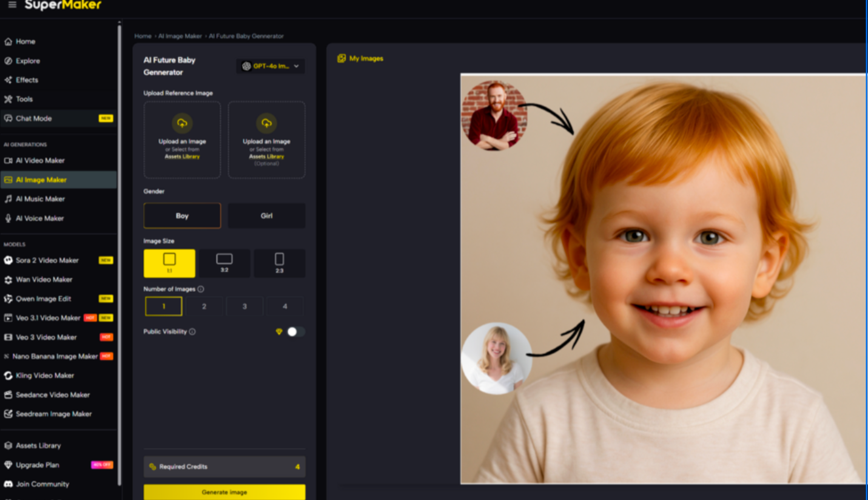The height and width of the screenshot is (500, 868).
Task: Open the hamburger menu beside SuperMaker logo
Action: click(x=12, y=5)
